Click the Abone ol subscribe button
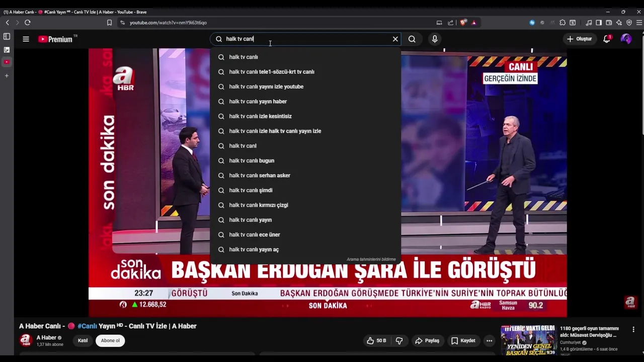Screen dimensions: 644x362 point(110,340)
